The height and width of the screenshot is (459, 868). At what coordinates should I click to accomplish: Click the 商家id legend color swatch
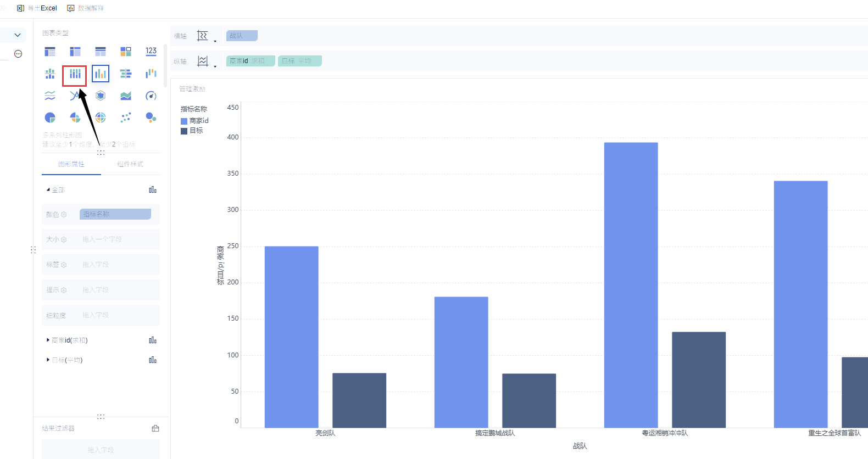coord(184,121)
